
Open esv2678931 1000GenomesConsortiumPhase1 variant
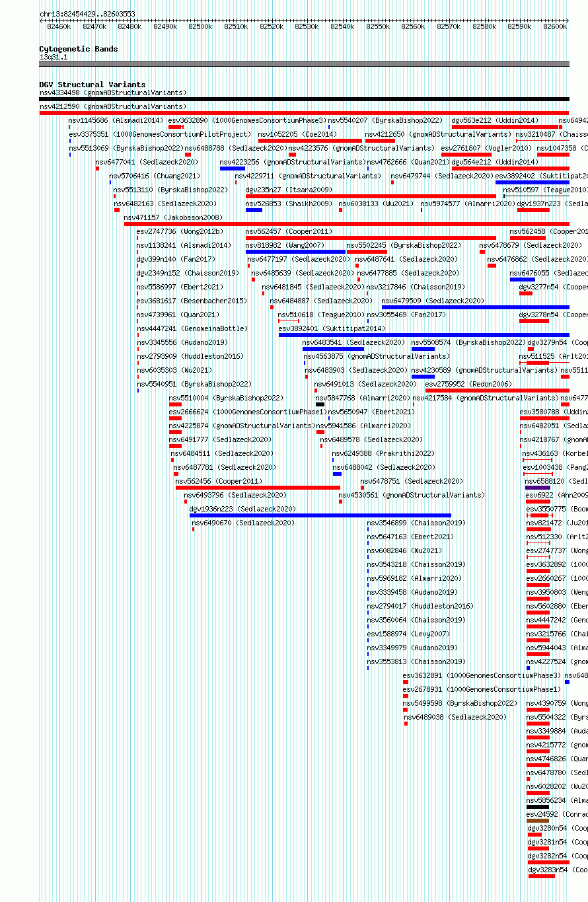click(x=482, y=689)
